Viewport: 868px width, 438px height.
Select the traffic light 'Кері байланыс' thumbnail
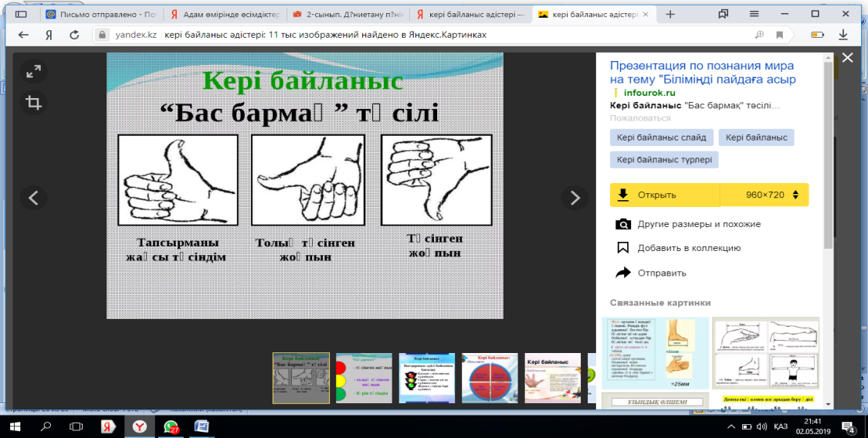427,379
